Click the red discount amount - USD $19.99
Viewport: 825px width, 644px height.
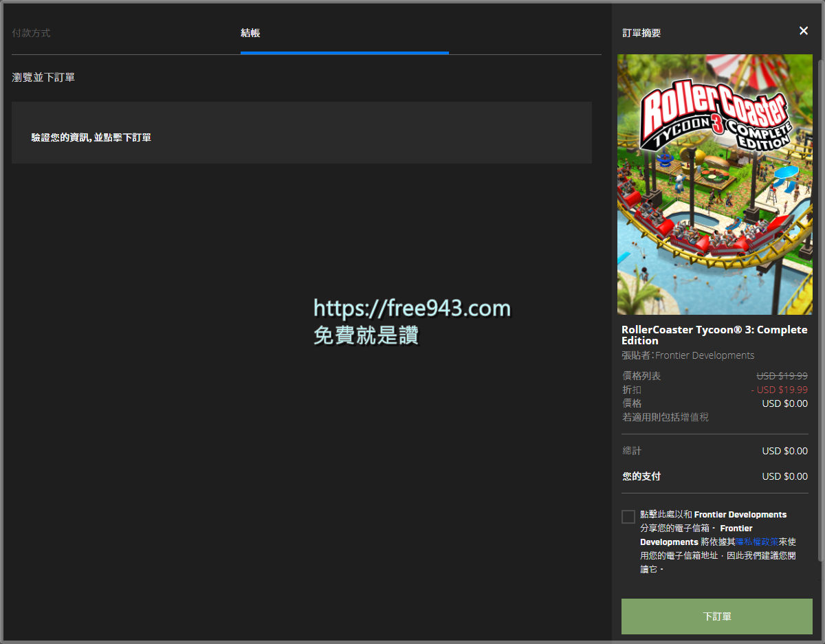779,389
